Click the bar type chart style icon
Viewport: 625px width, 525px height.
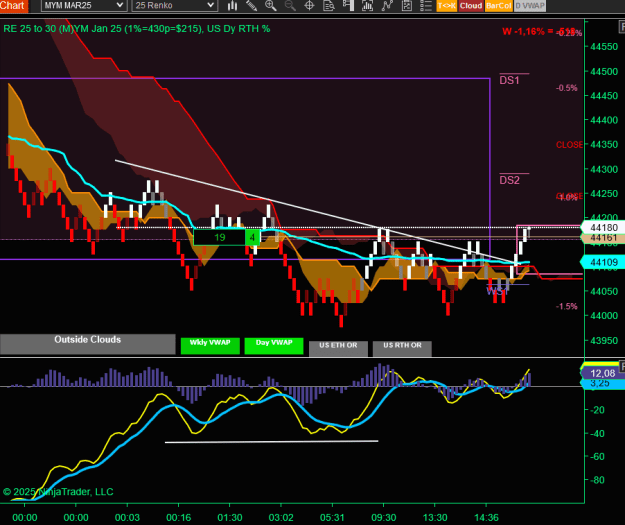232,6
